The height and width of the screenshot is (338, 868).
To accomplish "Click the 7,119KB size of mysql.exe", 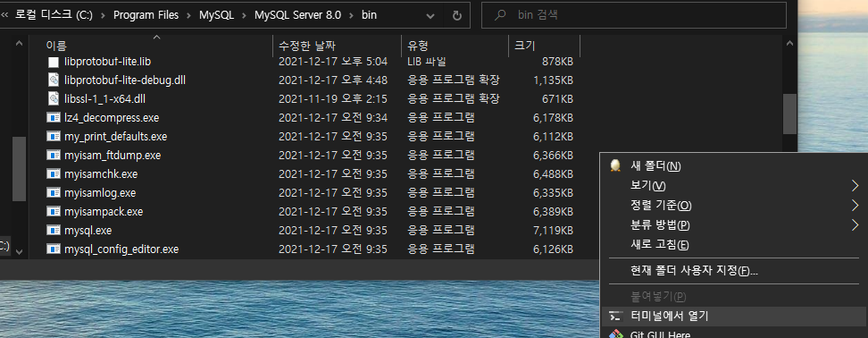I will (x=553, y=230).
